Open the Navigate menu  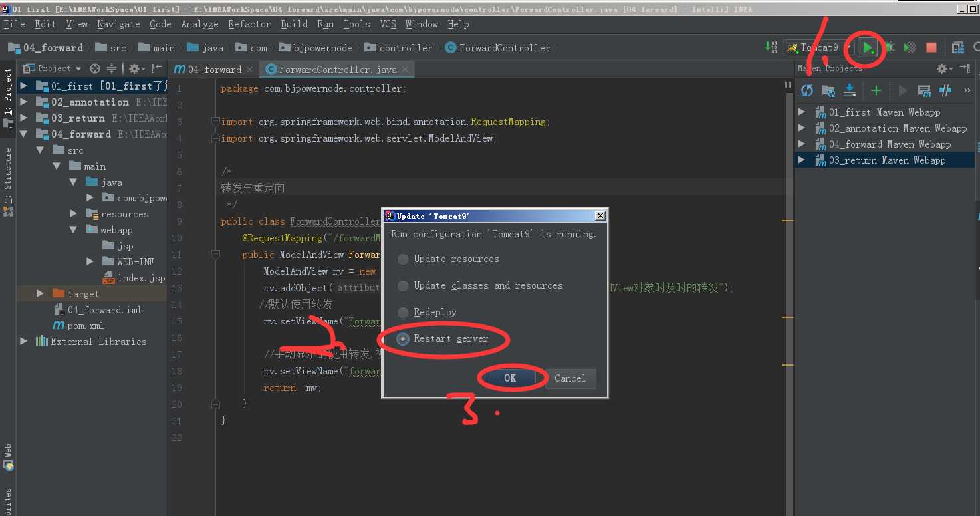[118, 24]
